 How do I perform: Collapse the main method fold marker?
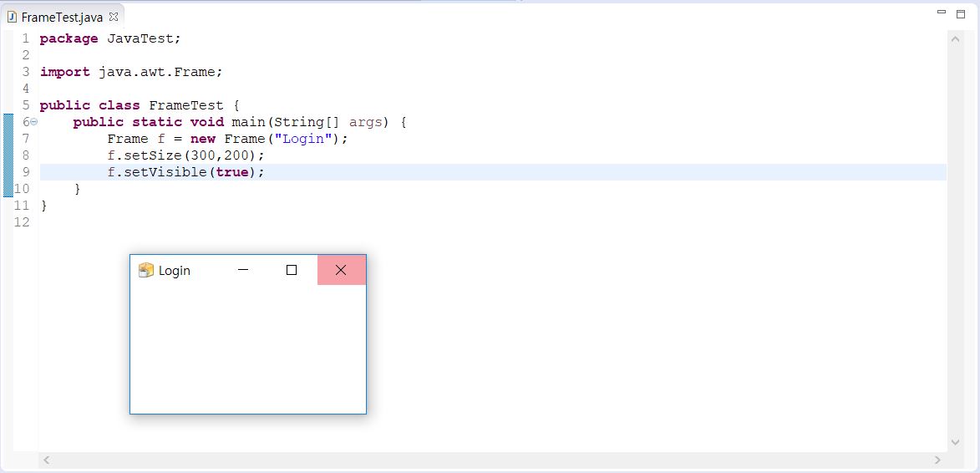[x=33, y=122]
